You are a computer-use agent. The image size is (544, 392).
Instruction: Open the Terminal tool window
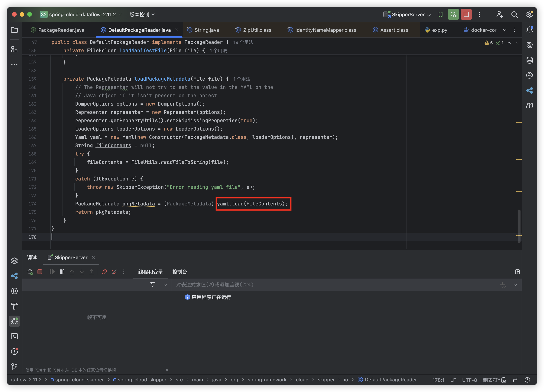pos(14,336)
